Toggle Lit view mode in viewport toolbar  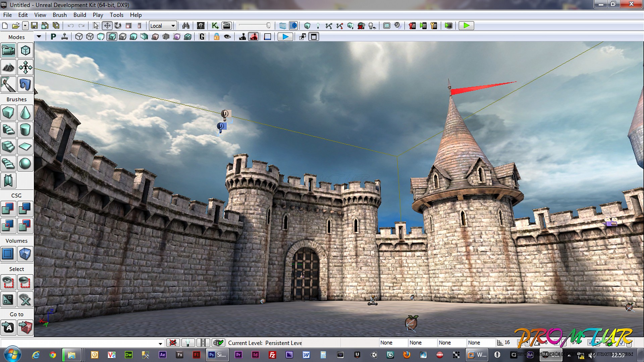[x=112, y=37]
